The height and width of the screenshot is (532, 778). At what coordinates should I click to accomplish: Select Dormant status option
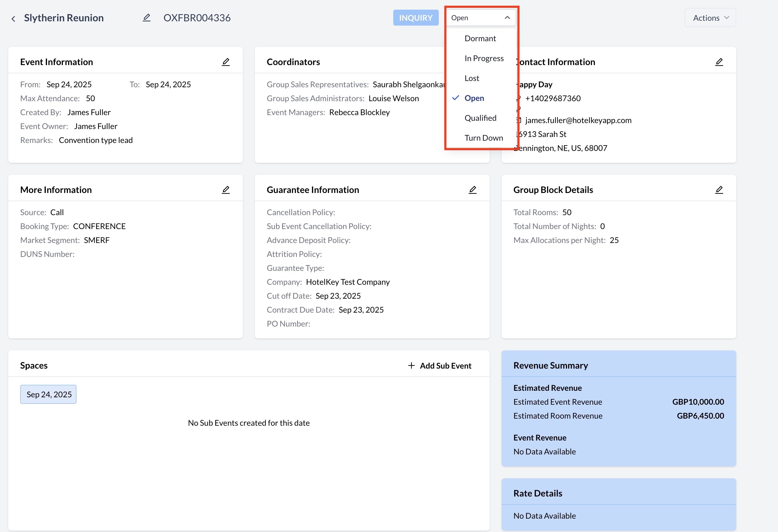click(x=480, y=38)
